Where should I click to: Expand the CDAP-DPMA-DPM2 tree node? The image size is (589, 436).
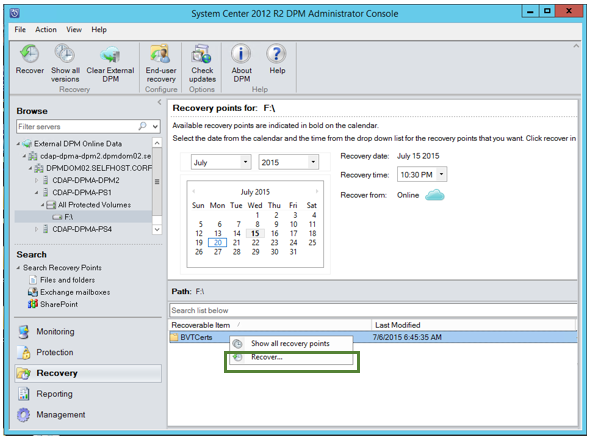36,180
